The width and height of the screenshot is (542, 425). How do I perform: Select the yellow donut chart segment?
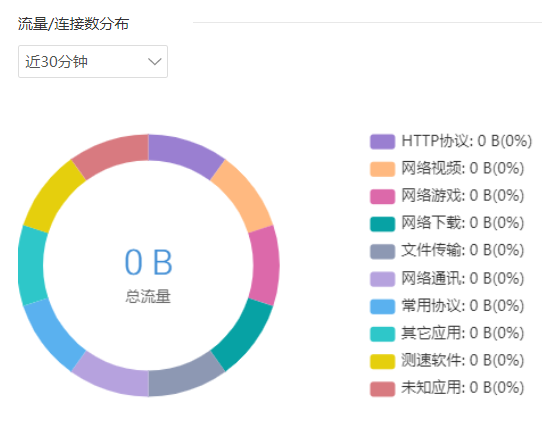tap(54, 196)
